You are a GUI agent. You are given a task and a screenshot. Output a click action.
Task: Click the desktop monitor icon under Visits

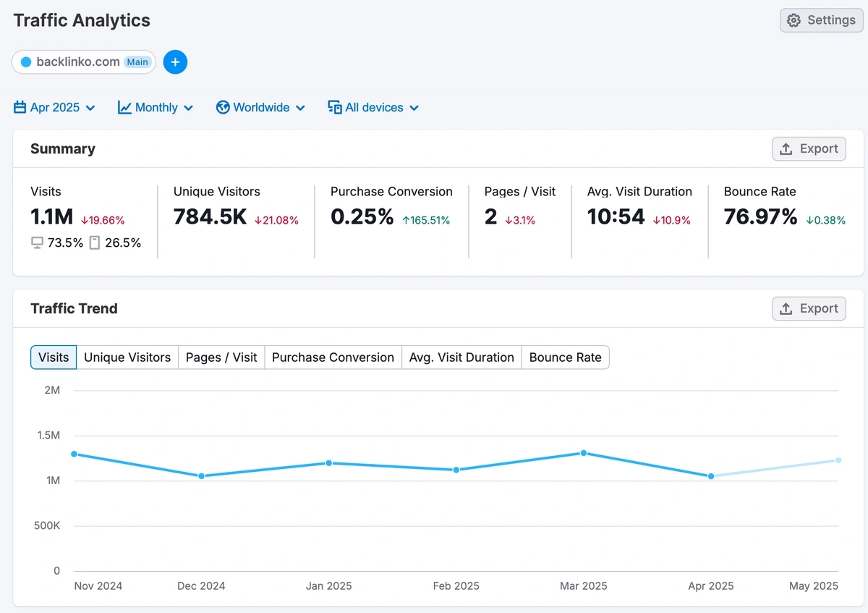[37, 243]
